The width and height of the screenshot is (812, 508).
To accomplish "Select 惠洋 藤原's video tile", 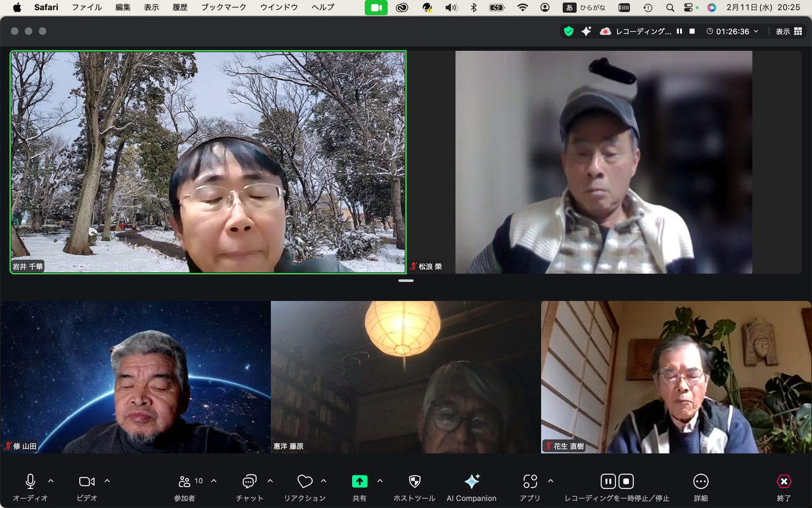I will [x=406, y=377].
